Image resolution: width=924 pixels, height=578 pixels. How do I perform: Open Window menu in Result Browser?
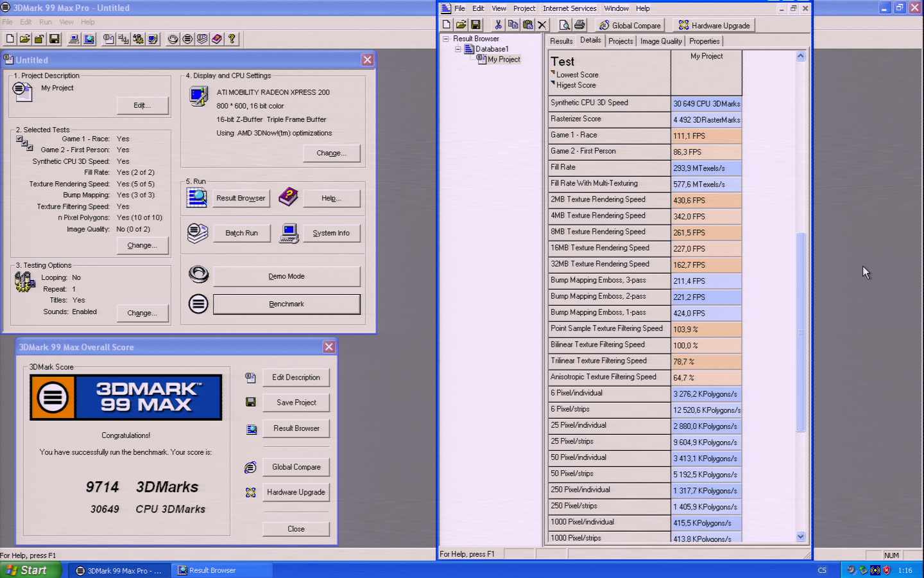(616, 8)
